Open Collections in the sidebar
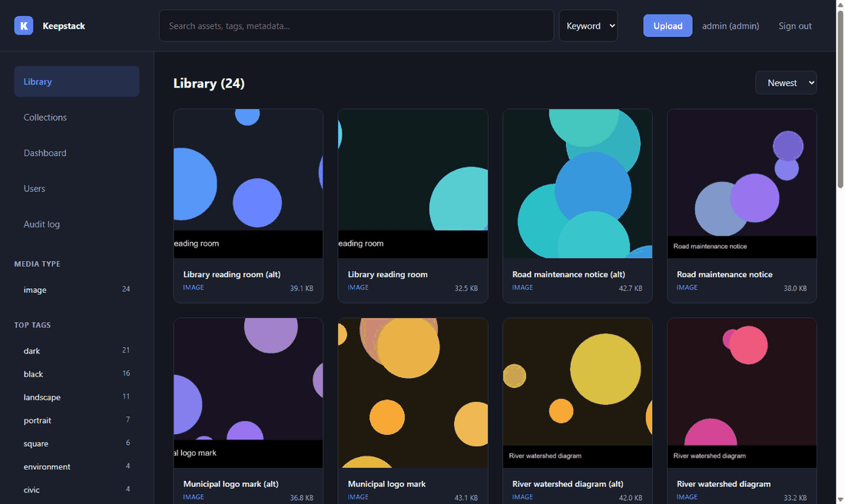 click(x=77, y=117)
